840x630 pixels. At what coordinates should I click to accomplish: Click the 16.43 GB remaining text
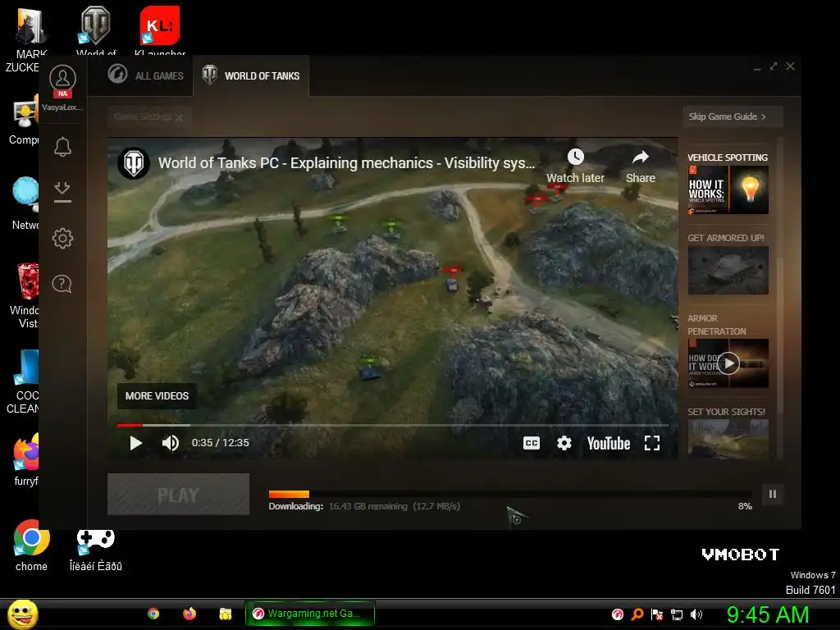click(x=368, y=506)
